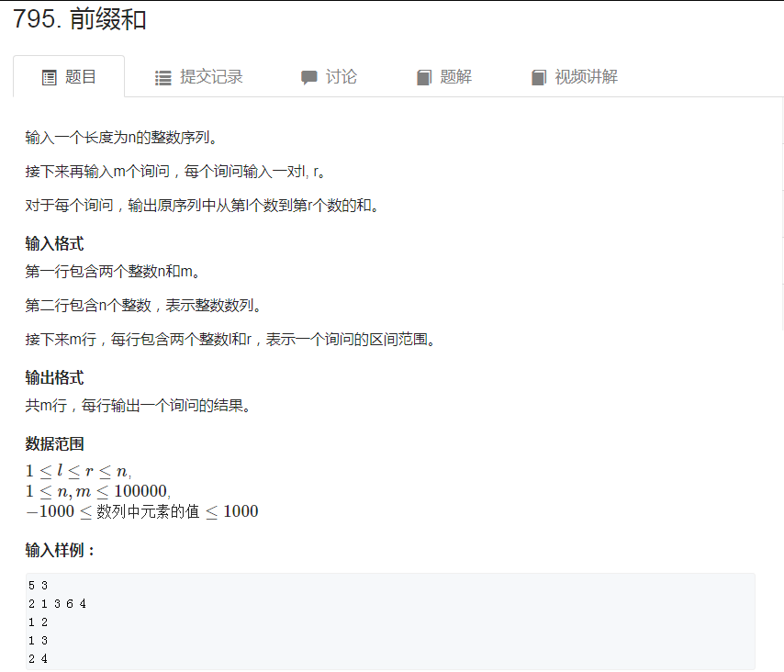Image resolution: width=784 pixels, height=672 pixels.
Task: Click the 输入样例 section heading
Action: [58, 550]
